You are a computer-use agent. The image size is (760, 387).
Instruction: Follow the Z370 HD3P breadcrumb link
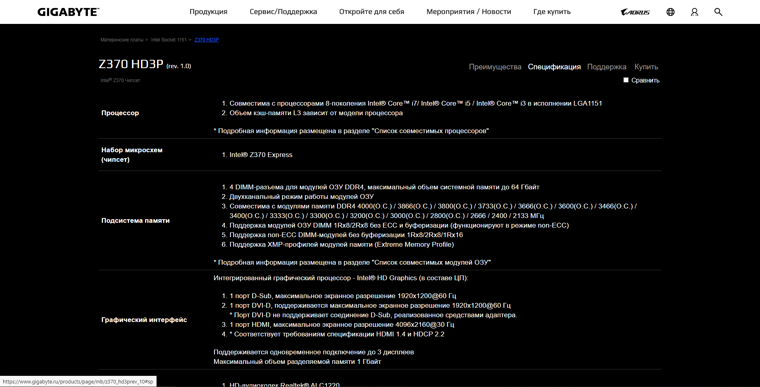pyautogui.click(x=206, y=40)
